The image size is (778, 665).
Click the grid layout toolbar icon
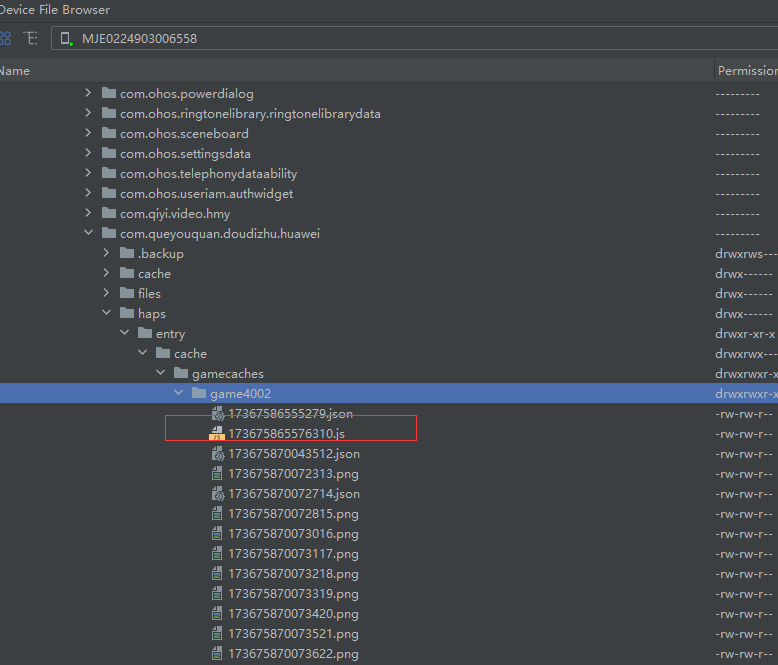tap(5, 38)
